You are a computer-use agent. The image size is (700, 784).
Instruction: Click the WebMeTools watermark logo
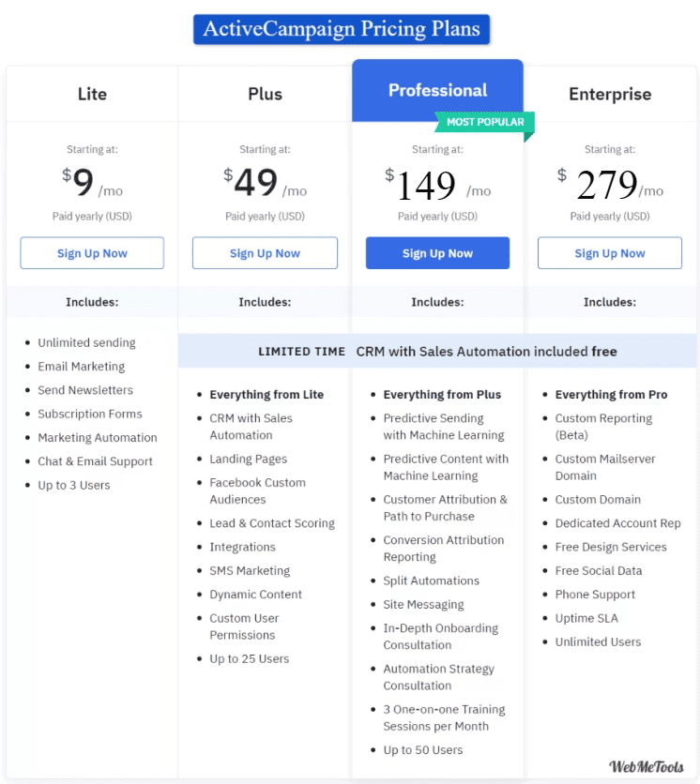tap(646, 766)
